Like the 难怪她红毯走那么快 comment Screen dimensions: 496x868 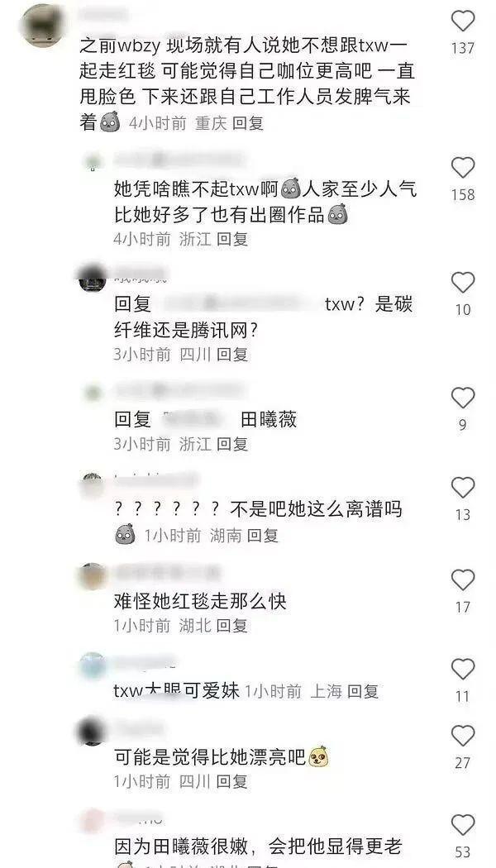[x=463, y=580]
